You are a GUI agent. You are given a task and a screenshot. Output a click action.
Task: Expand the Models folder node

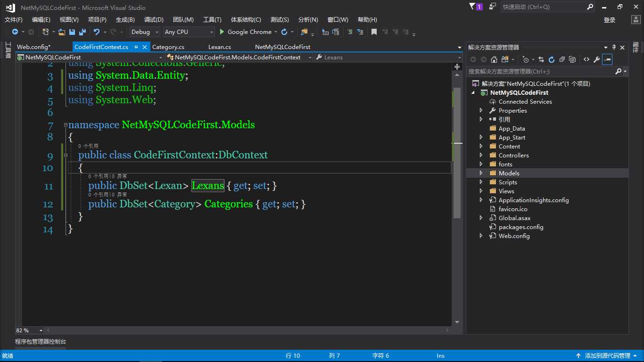481,173
